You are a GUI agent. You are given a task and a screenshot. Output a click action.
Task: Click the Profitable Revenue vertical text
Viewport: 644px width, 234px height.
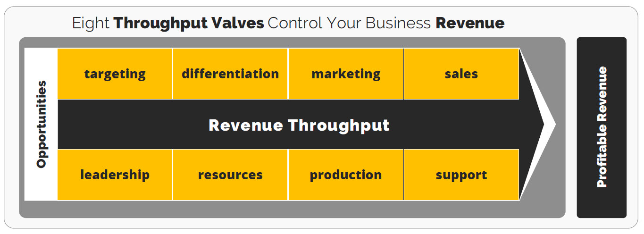(x=602, y=127)
